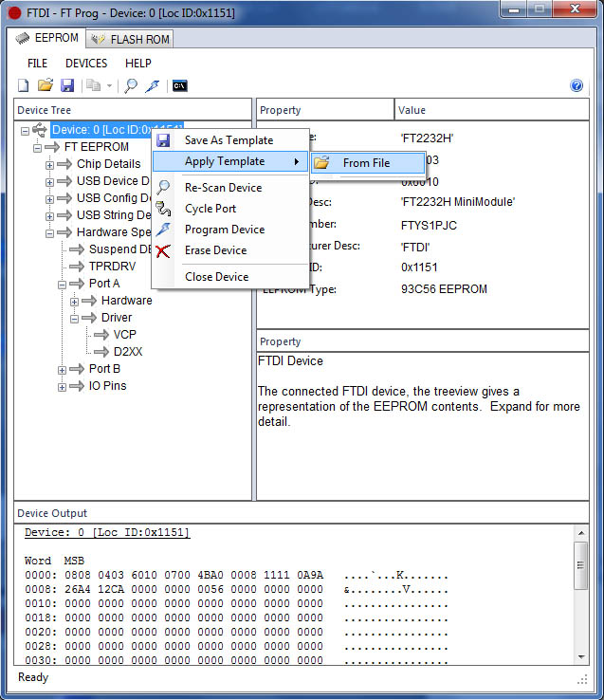The height and width of the screenshot is (700, 604).
Task: Click Device Output scrollbar up arrow
Action: (581, 533)
